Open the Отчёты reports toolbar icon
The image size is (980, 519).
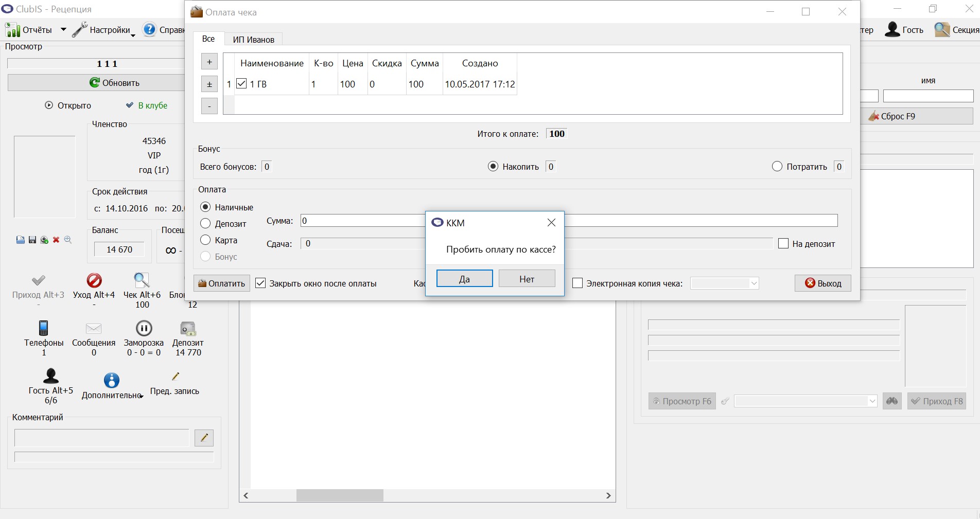12,30
